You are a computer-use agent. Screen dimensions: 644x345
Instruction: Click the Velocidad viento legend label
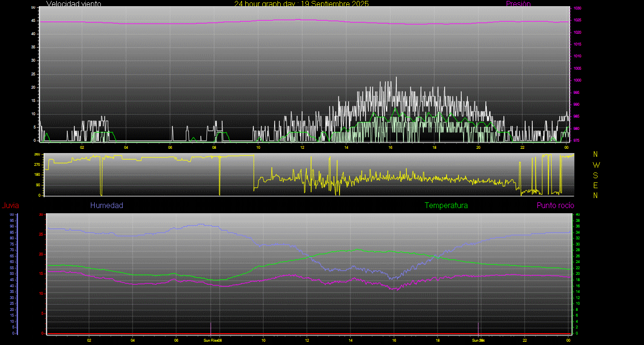point(73,4)
